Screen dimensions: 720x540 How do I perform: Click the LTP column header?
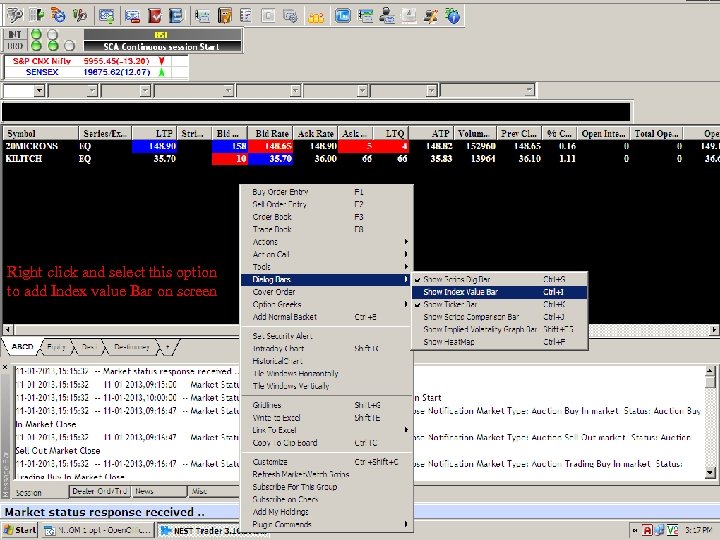(x=154, y=133)
